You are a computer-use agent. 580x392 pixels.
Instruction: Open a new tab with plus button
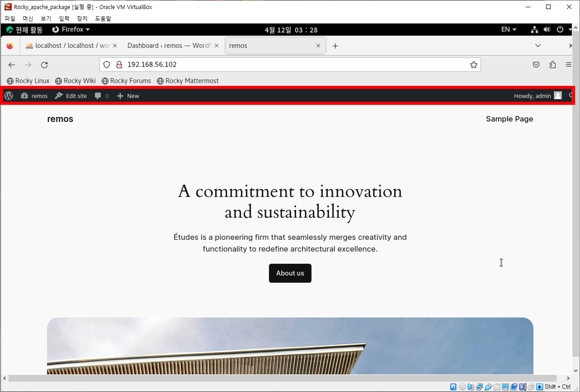point(335,46)
